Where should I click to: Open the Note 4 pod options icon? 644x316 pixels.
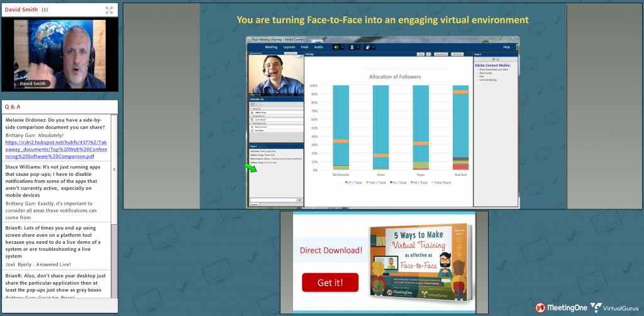[x=514, y=55]
